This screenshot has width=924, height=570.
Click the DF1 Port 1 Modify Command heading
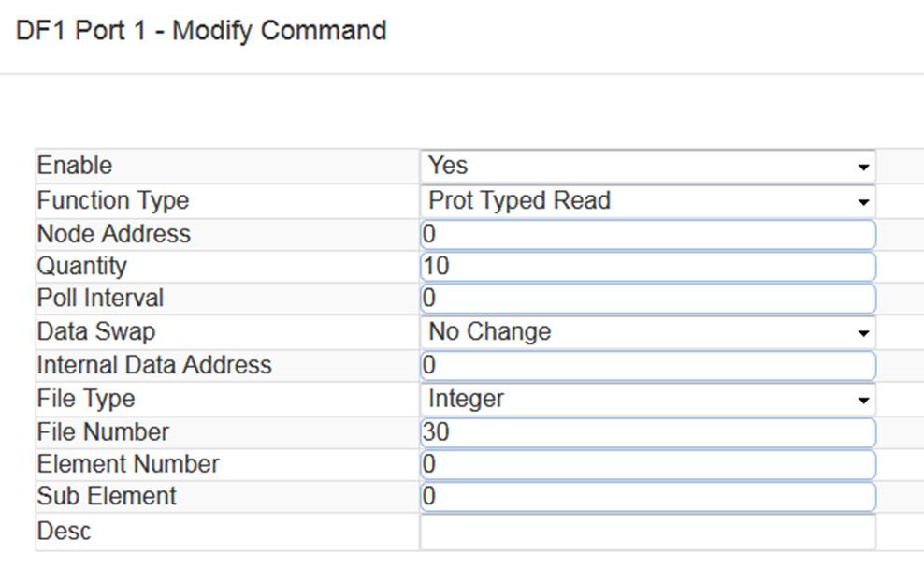point(201,31)
